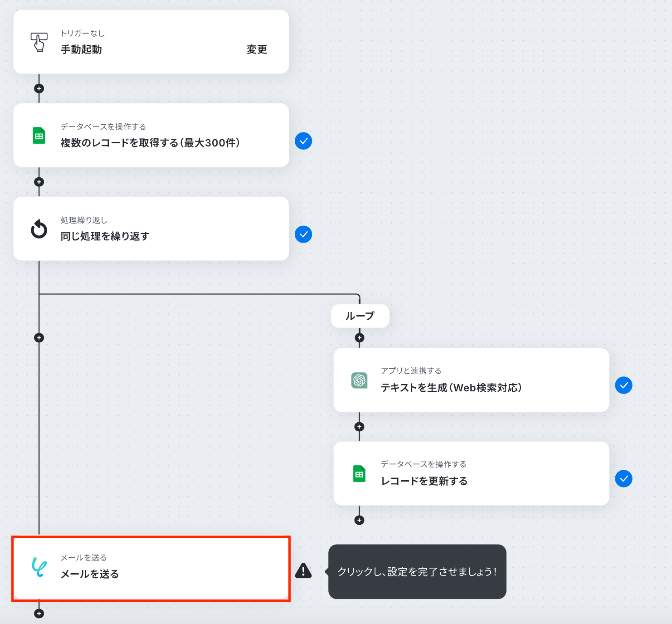Click the loop arrow icon in 同じ処理を繰り返す
The height and width of the screenshot is (624, 672).
[39, 229]
